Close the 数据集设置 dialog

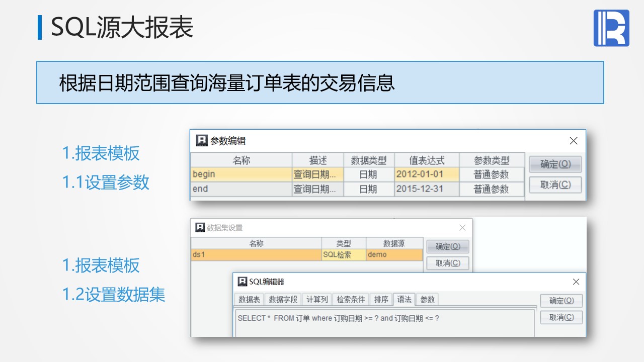tap(462, 227)
